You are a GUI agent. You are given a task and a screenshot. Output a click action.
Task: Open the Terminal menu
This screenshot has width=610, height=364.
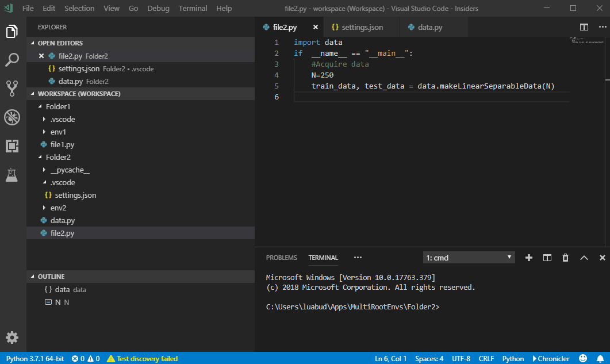coord(193,8)
